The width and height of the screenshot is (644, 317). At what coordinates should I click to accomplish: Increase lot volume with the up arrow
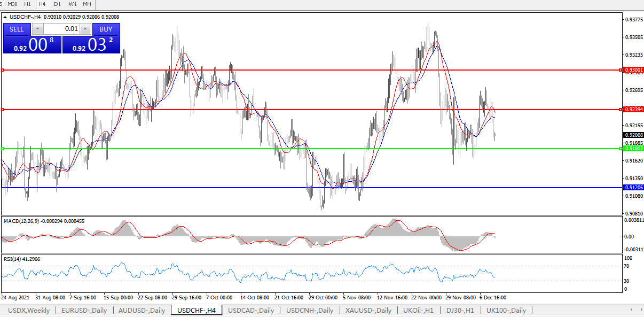tap(85, 29)
